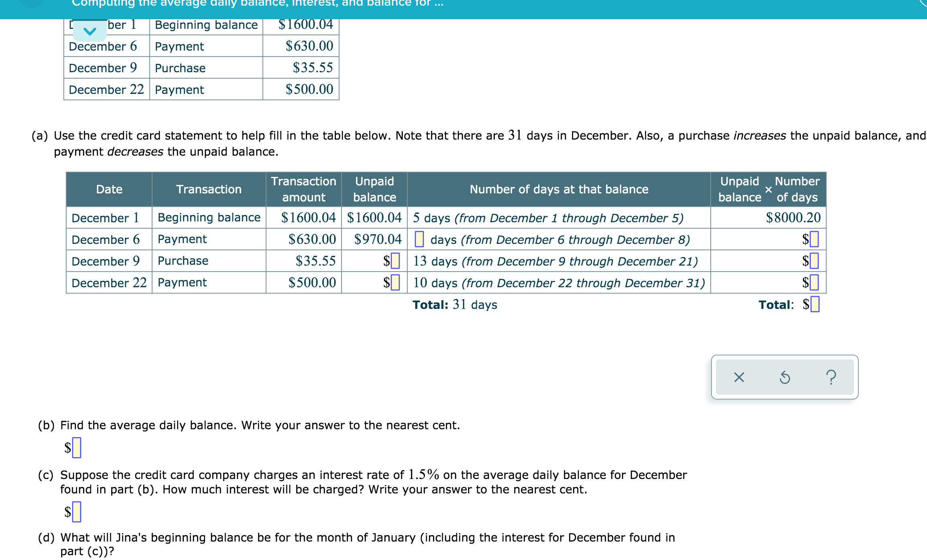Open the question mark help icon

click(831, 377)
